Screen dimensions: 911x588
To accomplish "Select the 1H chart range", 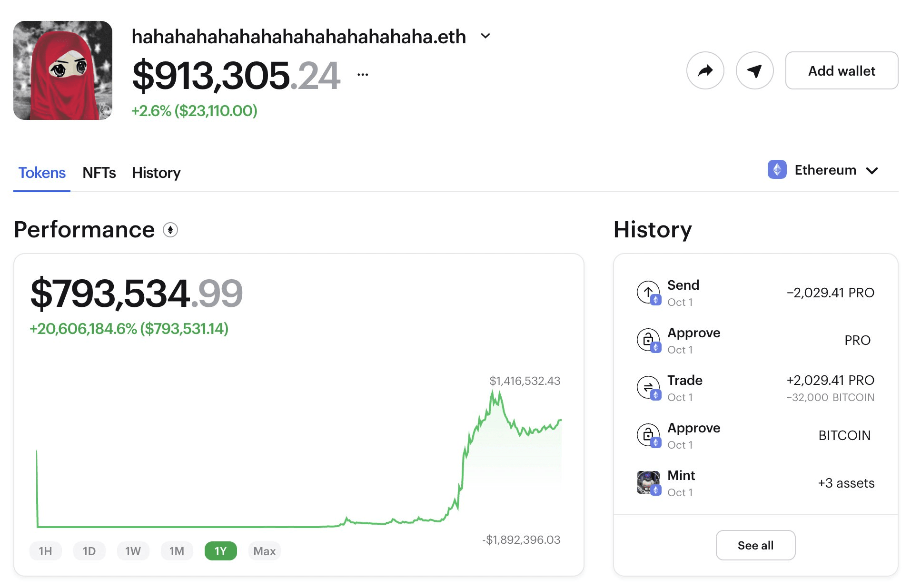I will [x=46, y=551].
